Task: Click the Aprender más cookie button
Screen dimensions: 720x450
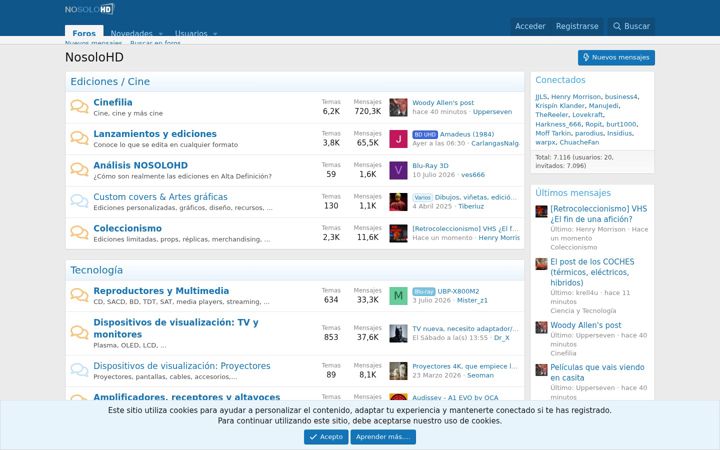Action: (x=383, y=437)
